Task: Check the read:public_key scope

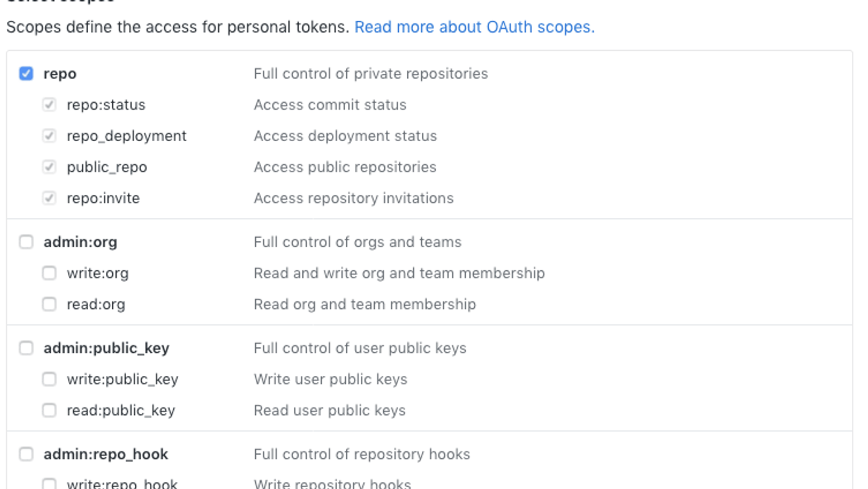Action: tap(49, 410)
